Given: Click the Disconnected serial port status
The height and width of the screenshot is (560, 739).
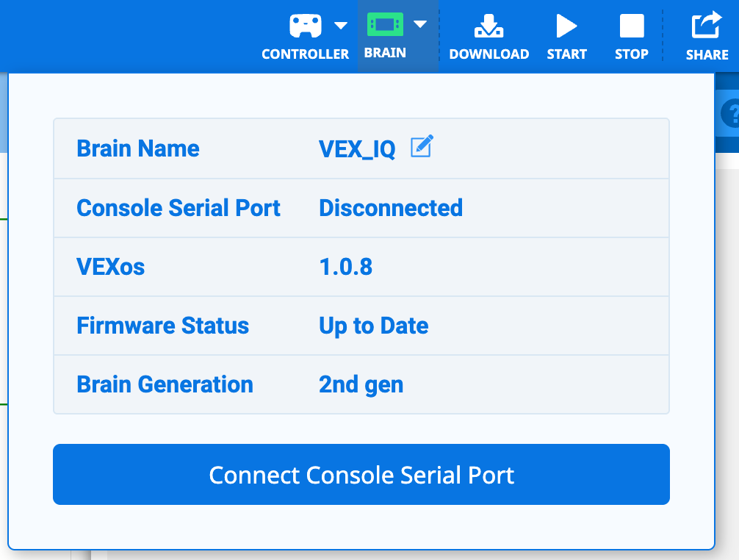Looking at the screenshot, I should tap(390, 208).
